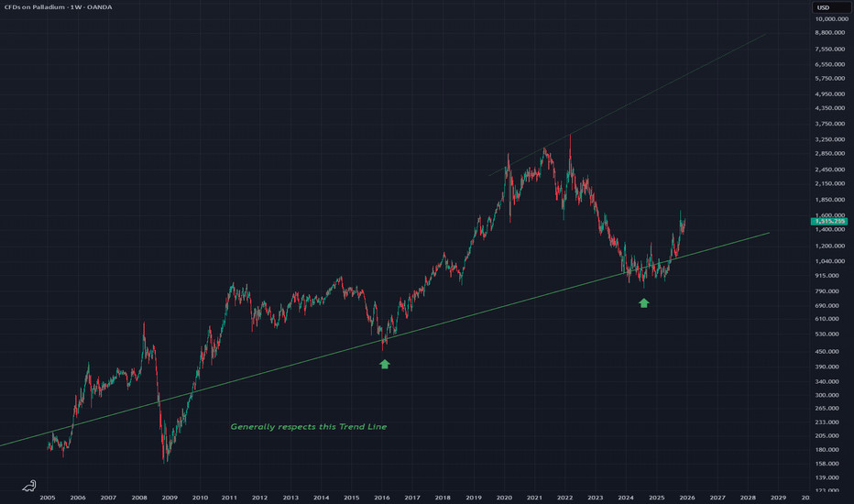854x504 pixels.
Task: Click the 2009 label on time axis
Action: coord(169,497)
